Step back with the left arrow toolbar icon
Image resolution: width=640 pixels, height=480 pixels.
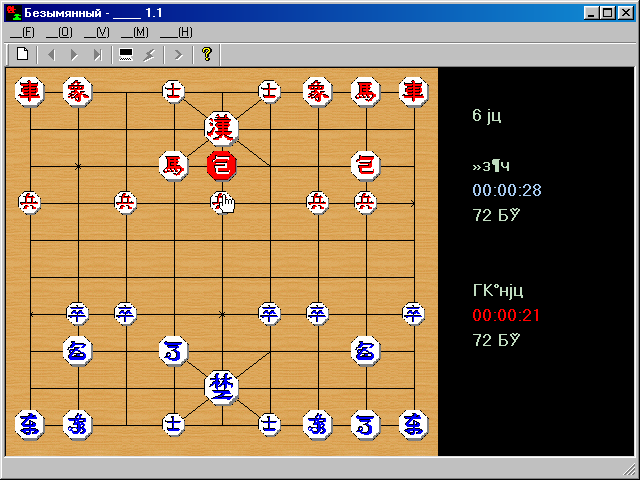point(51,54)
